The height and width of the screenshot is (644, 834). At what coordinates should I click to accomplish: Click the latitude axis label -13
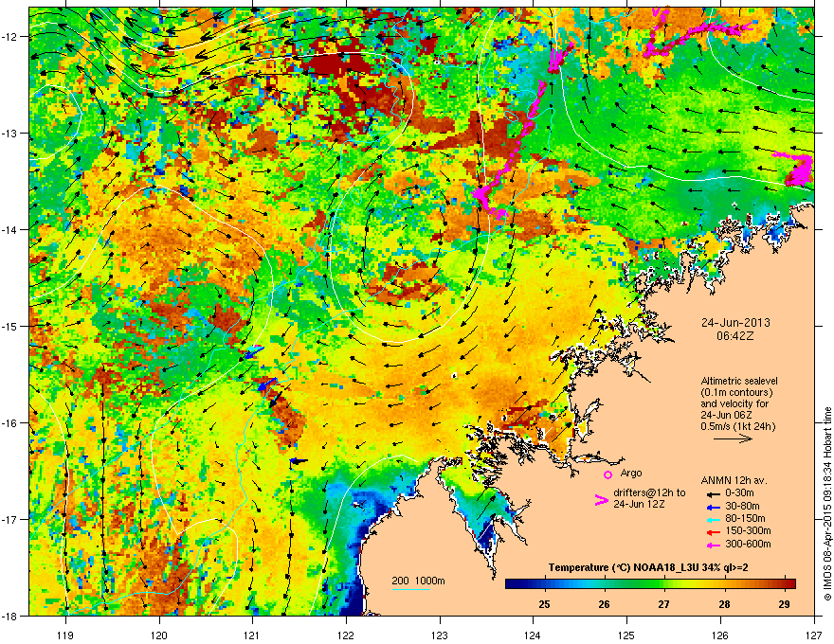pyautogui.click(x=10, y=134)
